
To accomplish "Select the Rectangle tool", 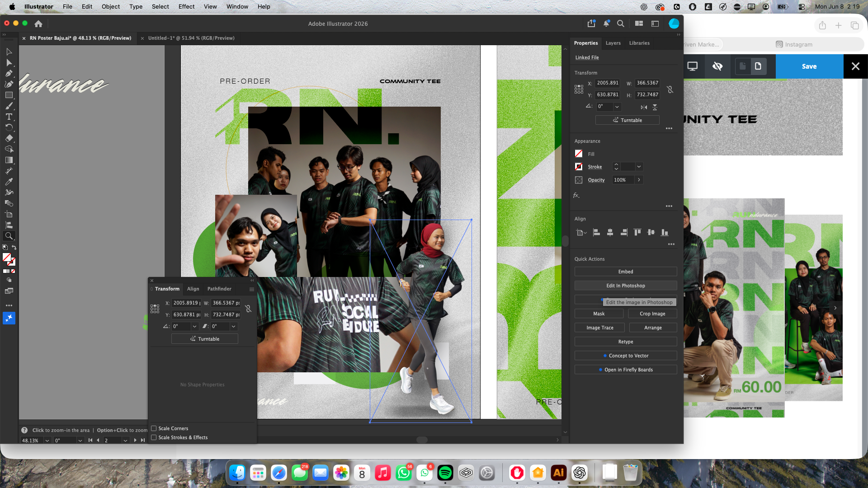I will (9, 95).
